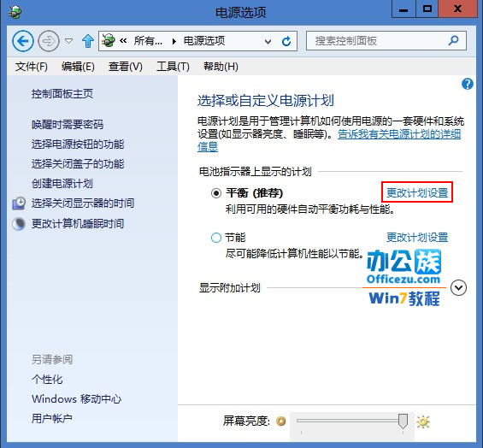Click the Forward navigation arrow

(x=49, y=41)
